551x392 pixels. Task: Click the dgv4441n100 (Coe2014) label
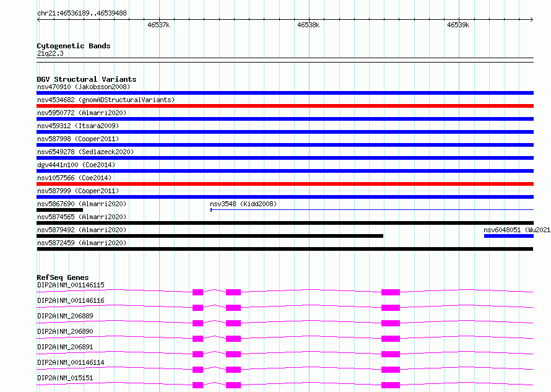(x=76, y=165)
